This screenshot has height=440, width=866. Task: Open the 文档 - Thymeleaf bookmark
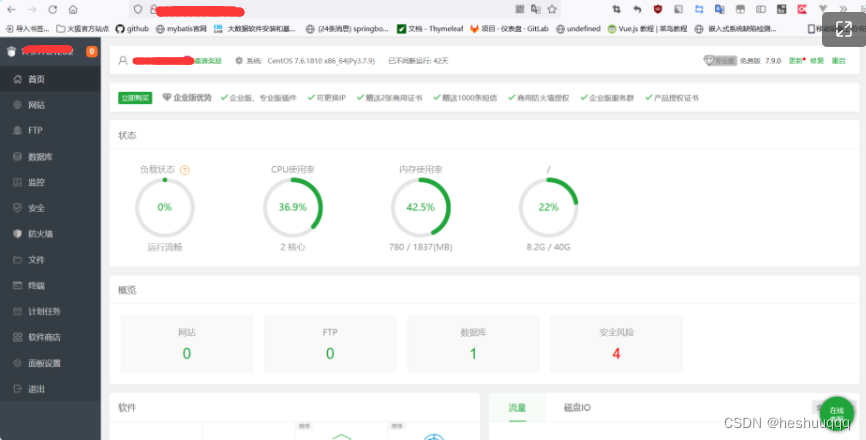[430, 29]
